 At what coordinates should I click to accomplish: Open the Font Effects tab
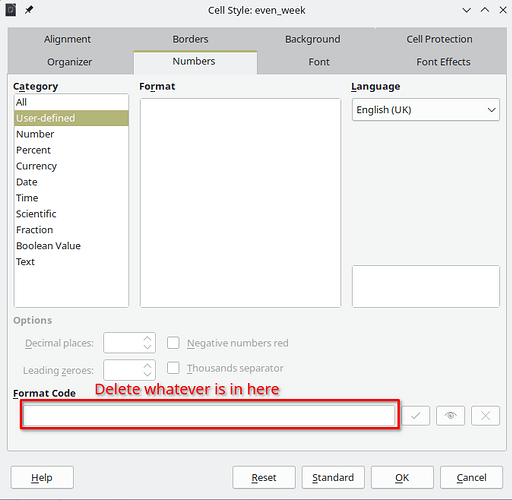point(443,62)
